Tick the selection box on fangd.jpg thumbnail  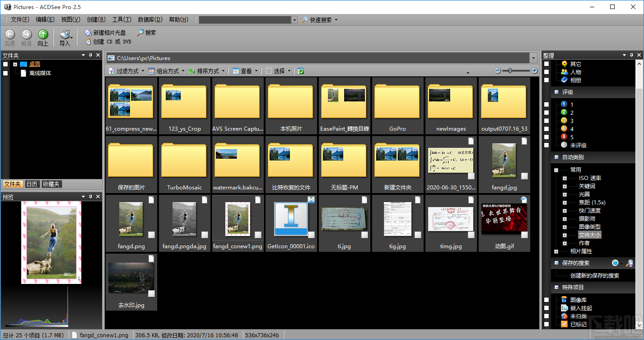pos(524,176)
